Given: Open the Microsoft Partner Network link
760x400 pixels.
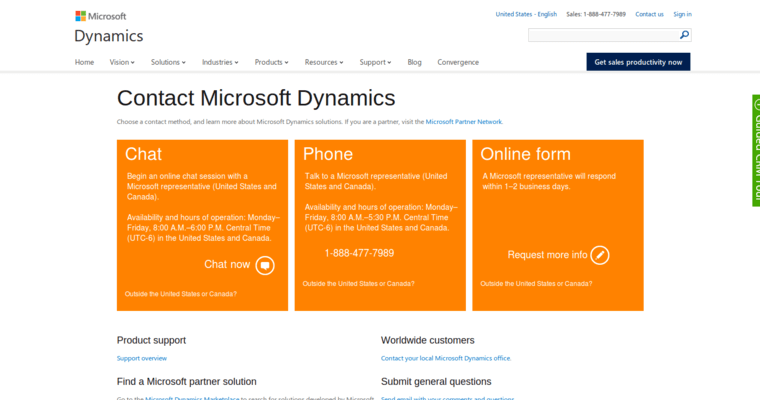Looking at the screenshot, I should click(x=463, y=122).
